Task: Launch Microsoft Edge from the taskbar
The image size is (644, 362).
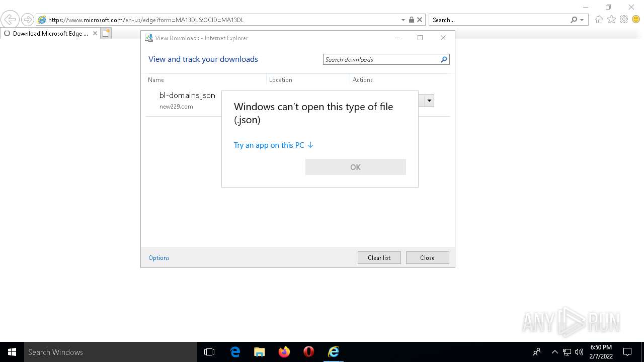Action: point(235,352)
